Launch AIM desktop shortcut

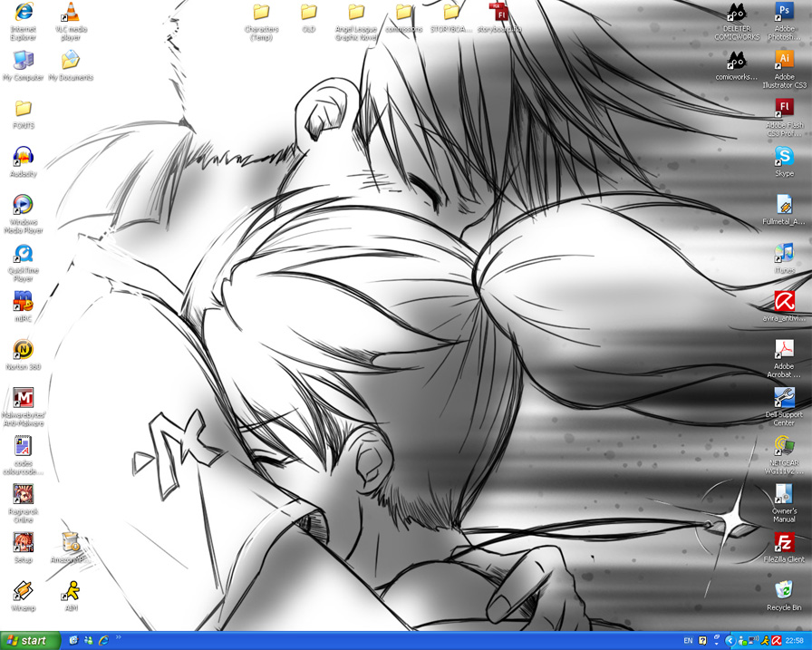(71, 597)
